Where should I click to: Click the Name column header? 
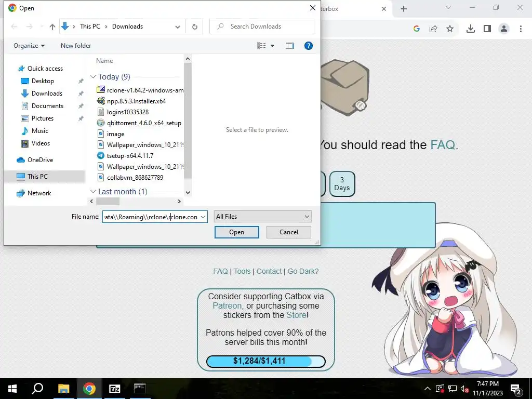coord(104,61)
